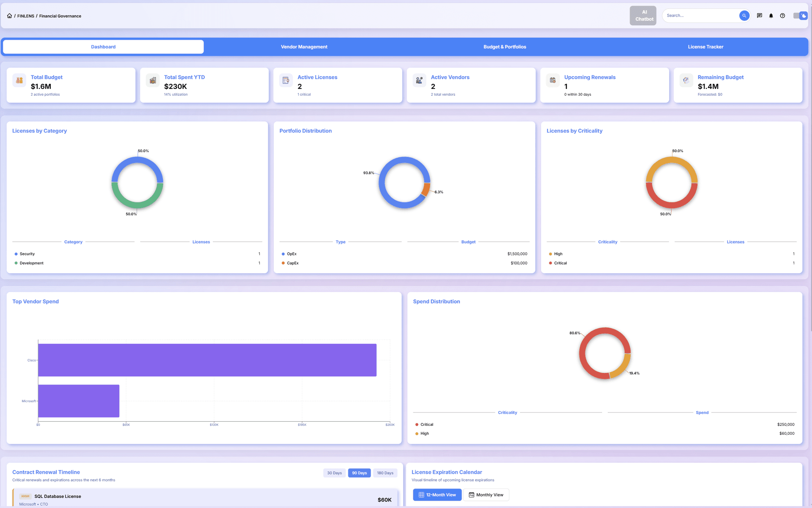812x508 pixels.
Task: Click the Total Budget card icon
Action: (19, 80)
